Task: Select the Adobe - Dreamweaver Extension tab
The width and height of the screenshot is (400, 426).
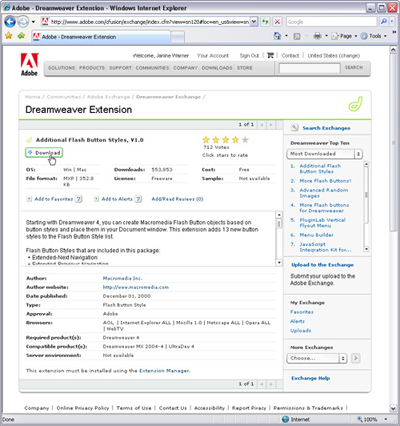Action: [101, 37]
